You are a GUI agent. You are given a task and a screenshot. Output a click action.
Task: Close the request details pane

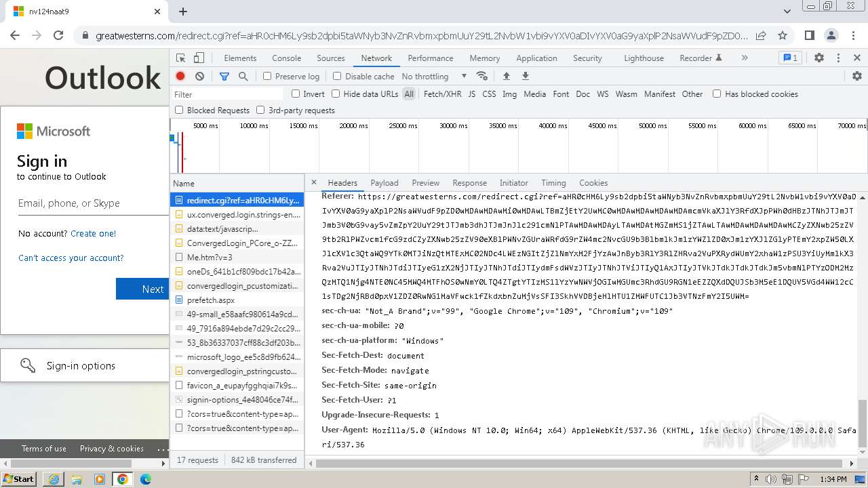click(314, 182)
